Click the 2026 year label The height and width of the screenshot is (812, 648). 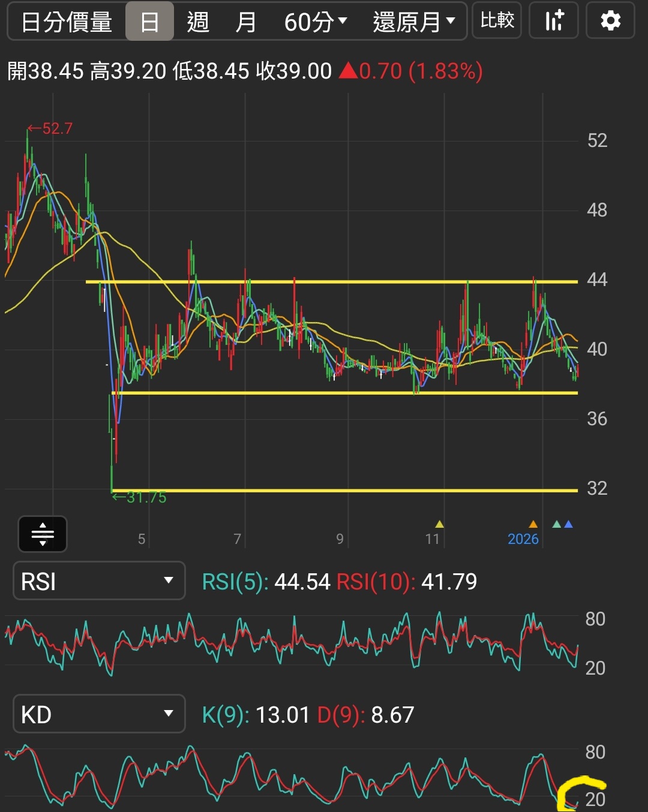523,539
